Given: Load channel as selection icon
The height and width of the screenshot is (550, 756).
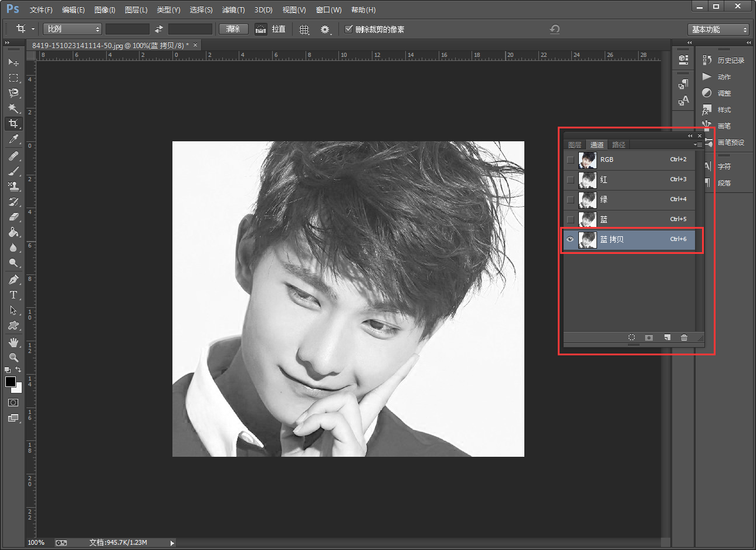Looking at the screenshot, I should [x=632, y=338].
